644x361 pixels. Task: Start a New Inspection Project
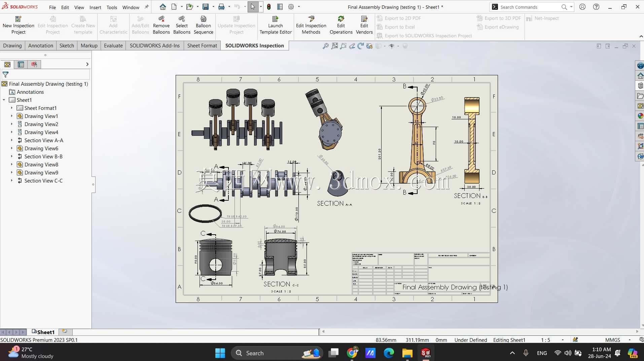(x=19, y=25)
